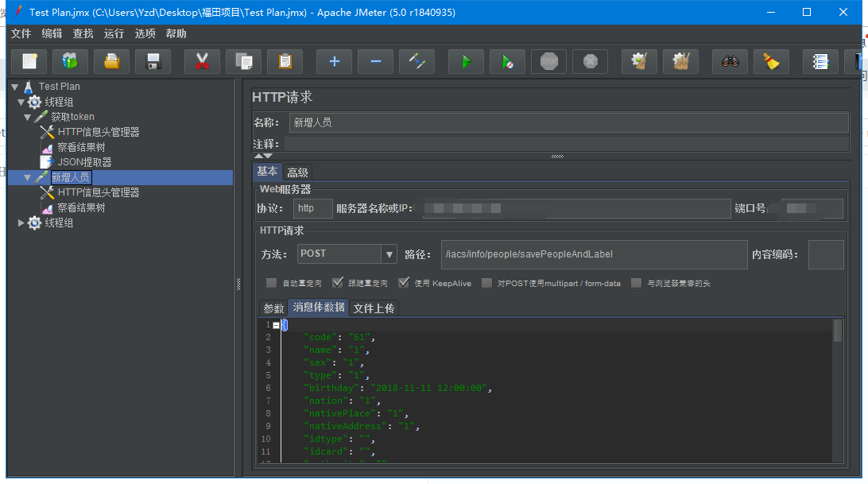This screenshot has height=484, width=868.
Task: Stop the test with STOP icon
Action: pyautogui.click(x=548, y=61)
